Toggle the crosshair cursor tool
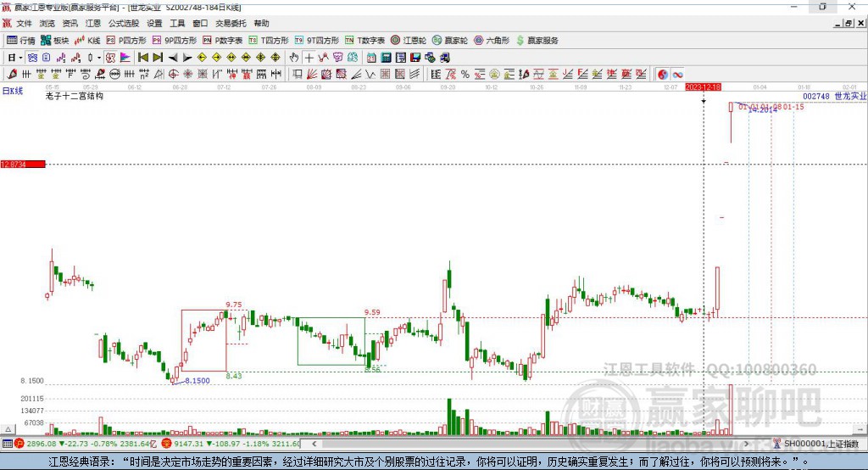The height and width of the screenshot is (470, 868). pos(309,58)
